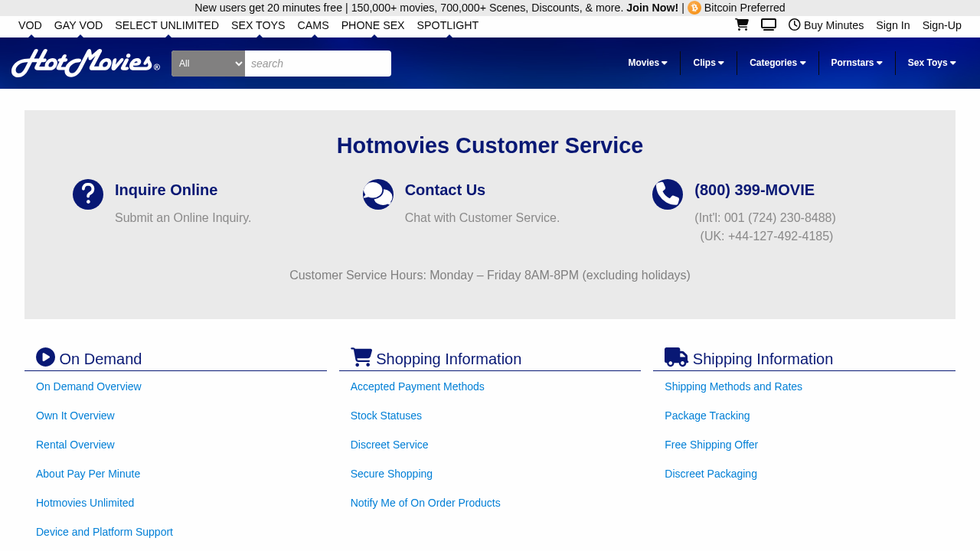Open Rental Overview link
The height and width of the screenshot is (551, 980).
click(75, 445)
